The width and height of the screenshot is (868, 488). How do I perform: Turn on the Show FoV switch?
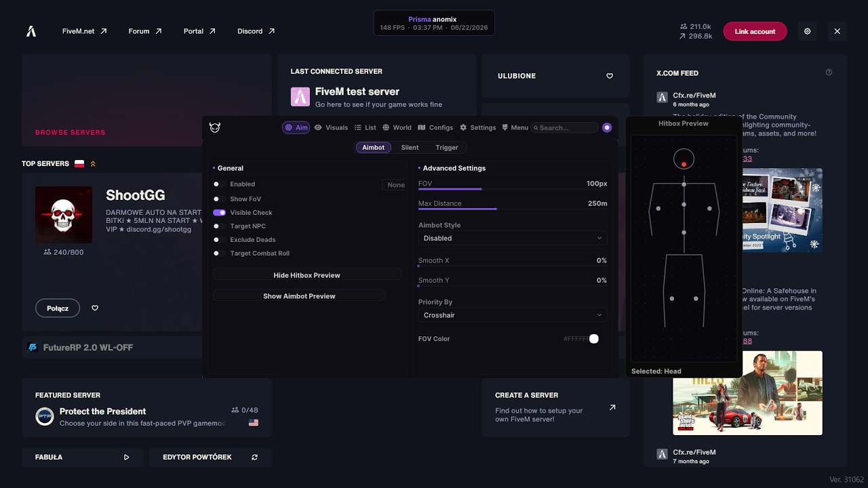coord(219,199)
